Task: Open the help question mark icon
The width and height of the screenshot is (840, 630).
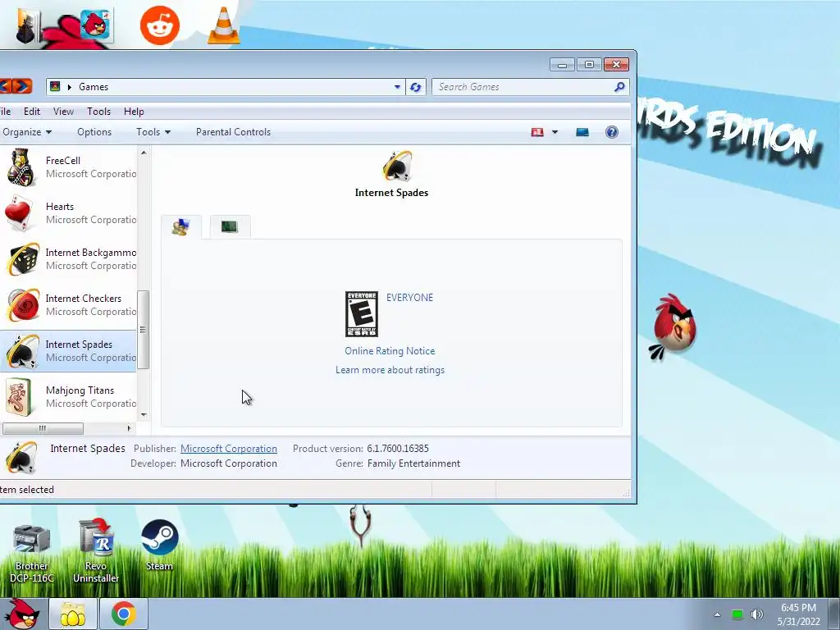Action: 612,132
